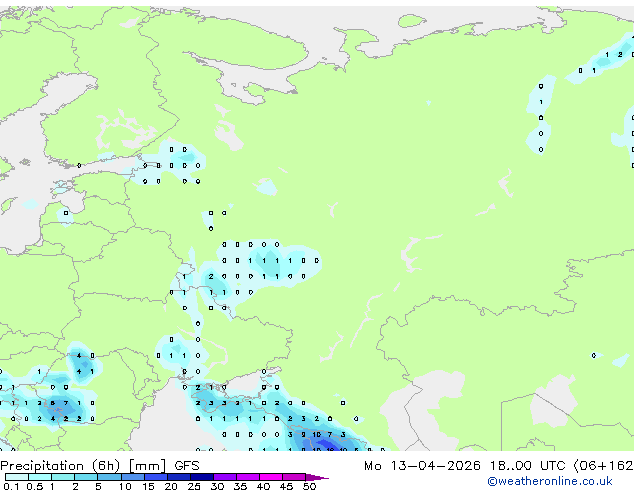The image size is (634, 490).
Task: Click the 2–5 mm legend swatch
Action: 86,477
